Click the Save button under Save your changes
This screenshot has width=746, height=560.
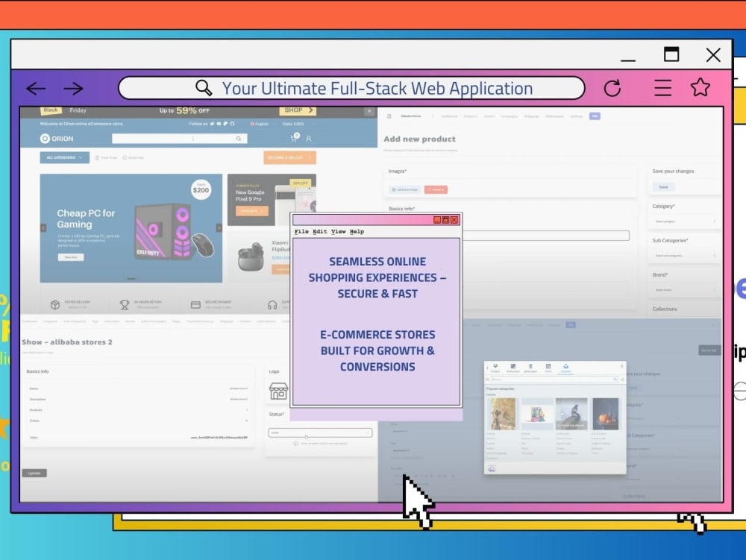(663, 187)
